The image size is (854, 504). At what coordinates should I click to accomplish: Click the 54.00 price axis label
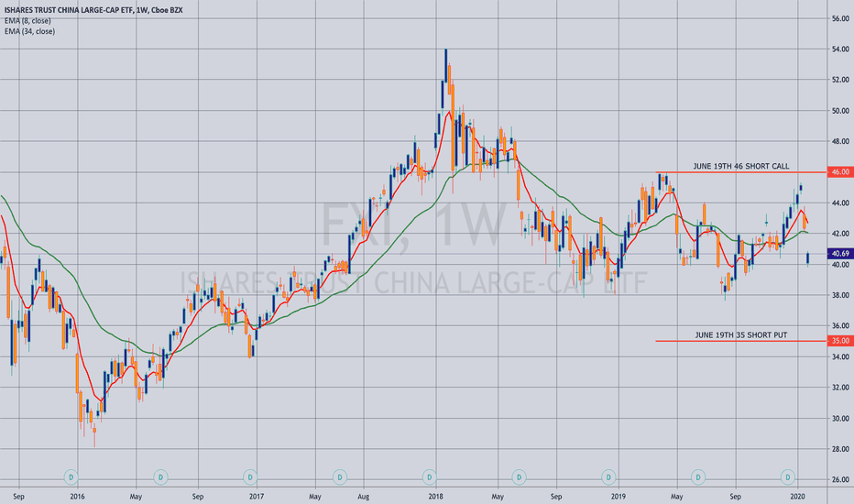pos(840,49)
